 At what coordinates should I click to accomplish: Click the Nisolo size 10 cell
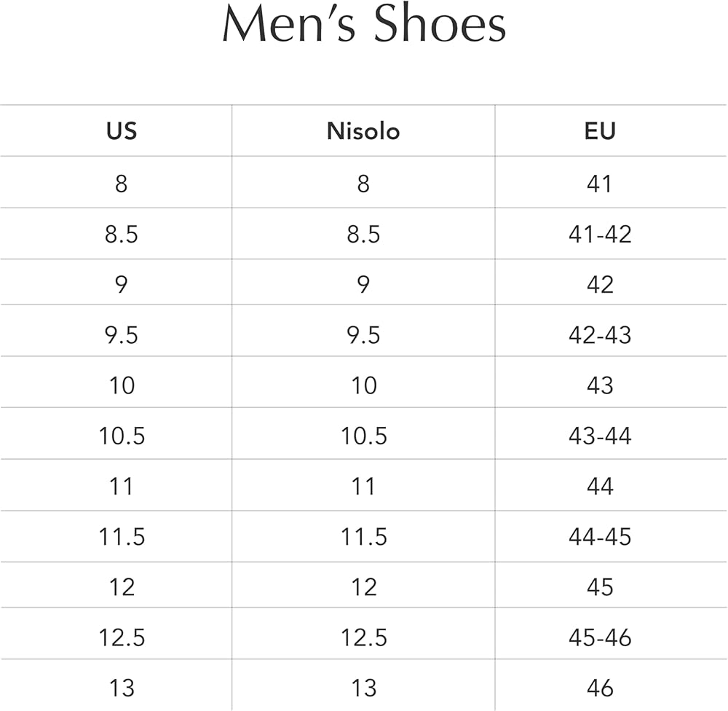[363, 385]
